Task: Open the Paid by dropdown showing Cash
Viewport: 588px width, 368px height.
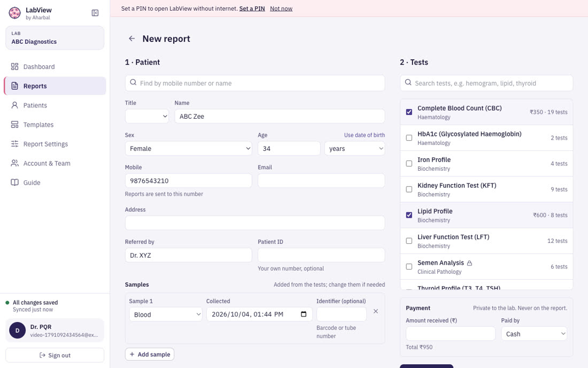Action: click(x=534, y=334)
